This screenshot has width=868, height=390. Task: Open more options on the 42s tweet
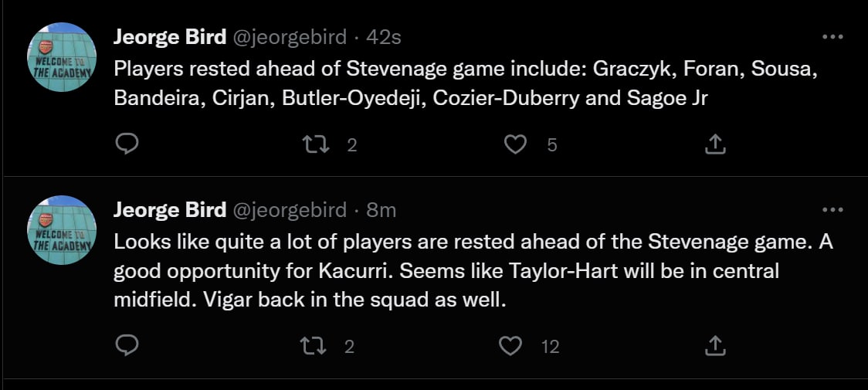(832, 37)
